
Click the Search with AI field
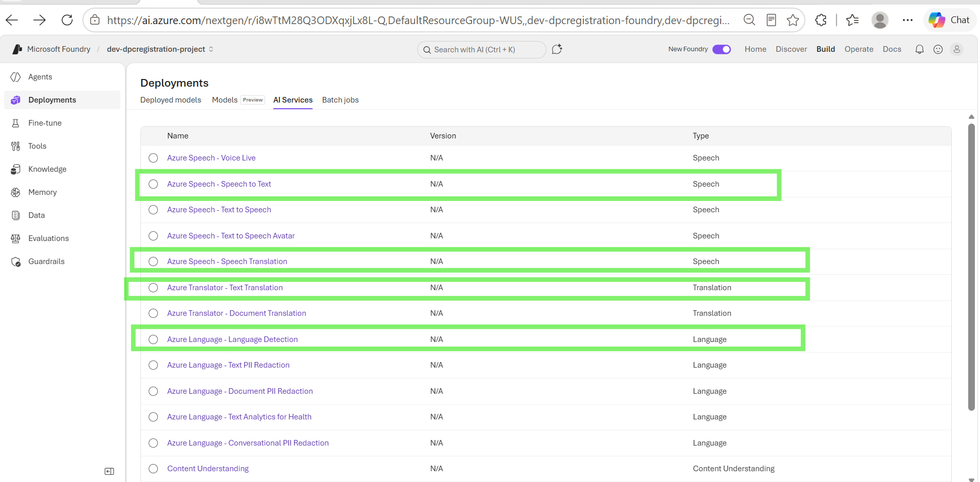[481, 50]
